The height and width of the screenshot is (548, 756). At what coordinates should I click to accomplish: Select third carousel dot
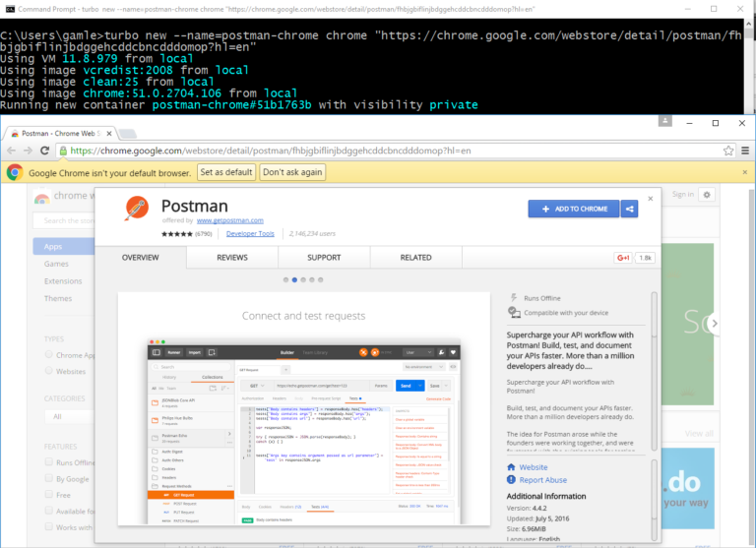point(303,279)
